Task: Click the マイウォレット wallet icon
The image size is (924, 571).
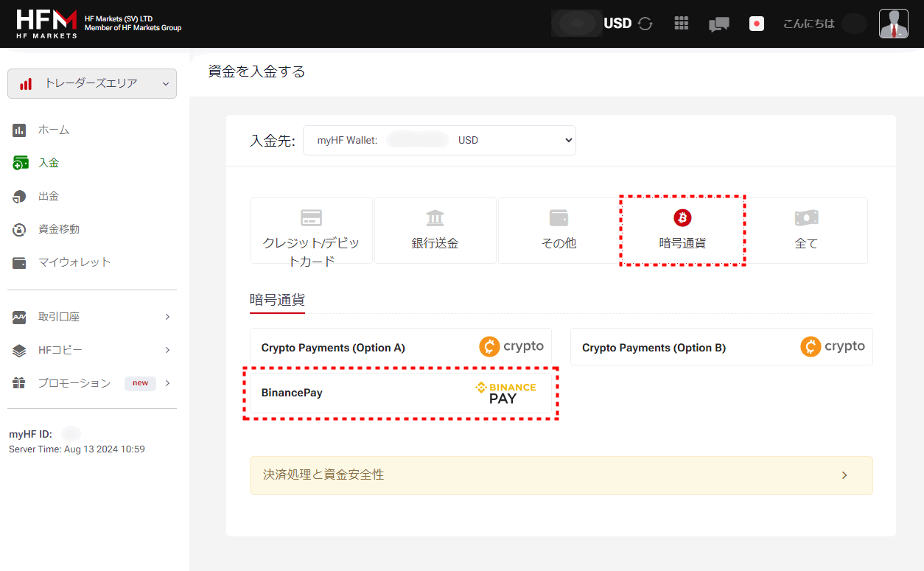Action: pos(20,263)
